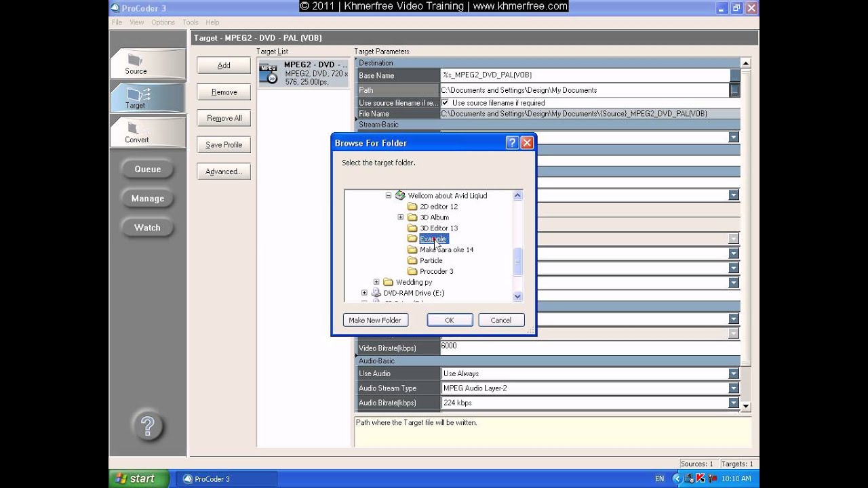Click Remove All button
Viewport: 868px width, 488px height.
tap(224, 118)
